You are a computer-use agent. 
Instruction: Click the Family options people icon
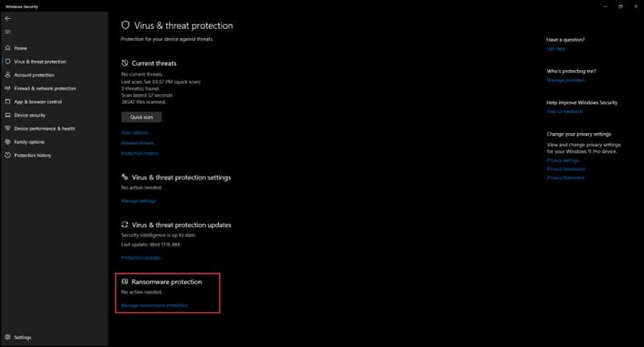[x=7, y=142]
